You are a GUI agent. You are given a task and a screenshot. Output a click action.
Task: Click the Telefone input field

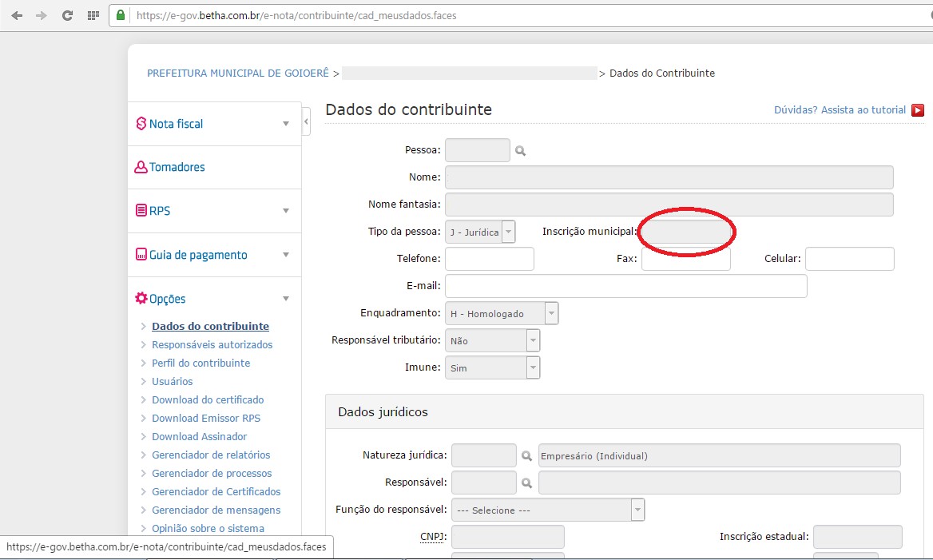point(489,259)
